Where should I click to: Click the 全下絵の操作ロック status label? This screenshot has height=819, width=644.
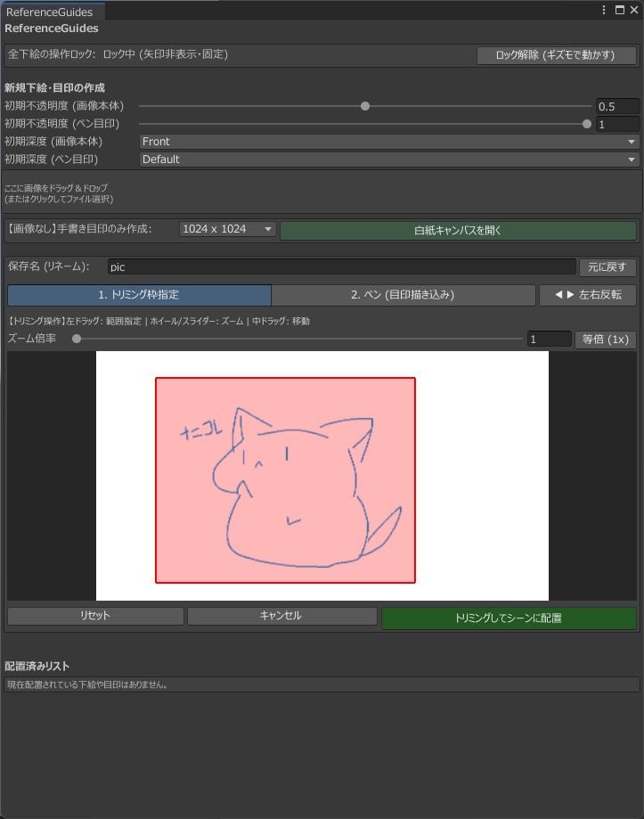click(118, 54)
